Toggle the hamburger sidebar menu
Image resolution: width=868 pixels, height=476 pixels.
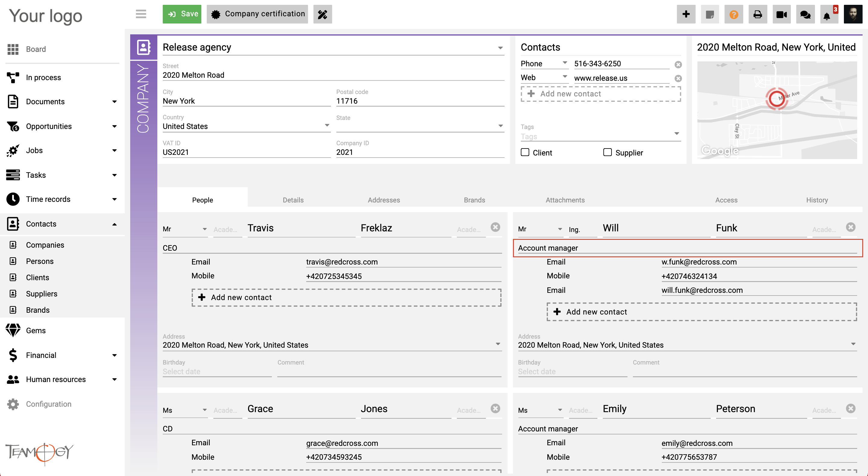pyautogui.click(x=141, y=14)
